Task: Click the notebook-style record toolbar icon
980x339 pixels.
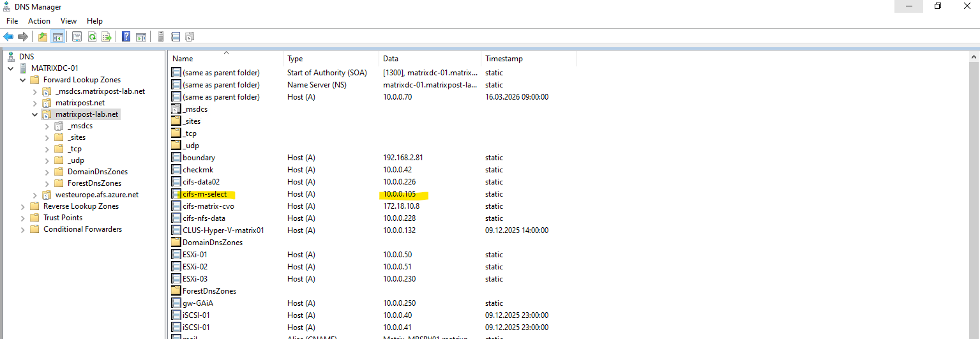Action: tap(176, 36)
